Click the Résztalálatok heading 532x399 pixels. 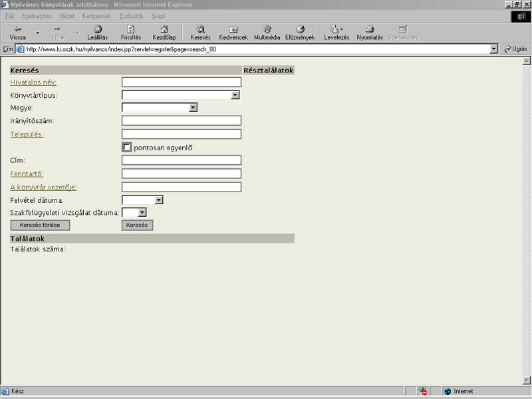269,70
